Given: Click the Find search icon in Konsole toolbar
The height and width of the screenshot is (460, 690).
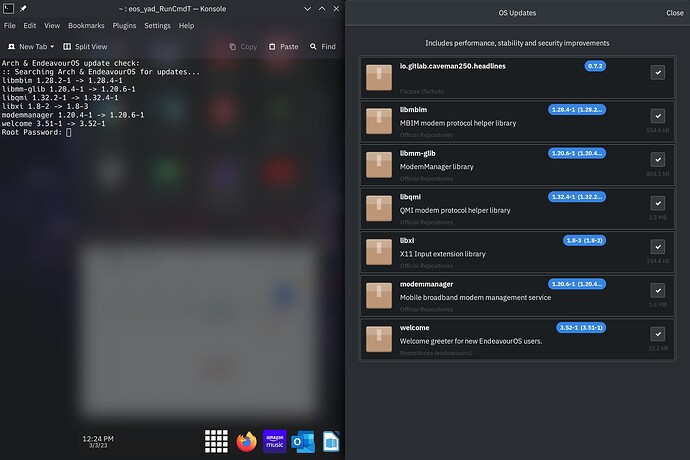Looking at the screenshot, I should [x=313, y=46].
